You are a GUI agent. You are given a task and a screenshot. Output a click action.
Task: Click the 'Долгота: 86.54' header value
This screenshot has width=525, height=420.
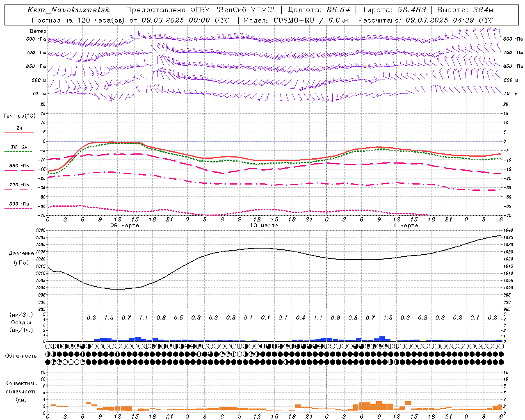point(319,10)
